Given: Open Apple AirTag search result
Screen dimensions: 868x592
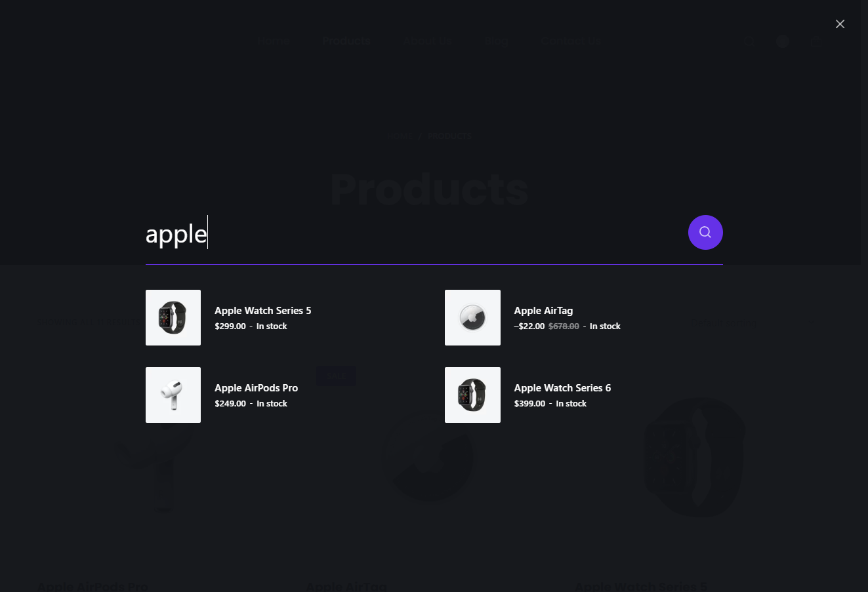Looking at the screenshot, I should click(x=543, y=311).
